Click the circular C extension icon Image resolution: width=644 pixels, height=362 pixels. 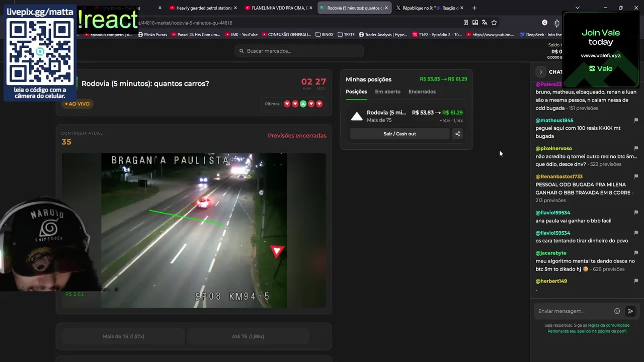point(544,23)
